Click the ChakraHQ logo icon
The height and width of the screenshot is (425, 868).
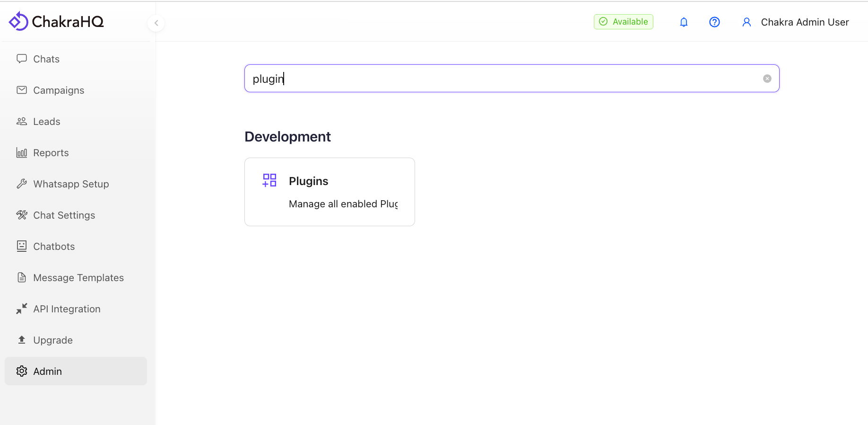click(18, 21)
